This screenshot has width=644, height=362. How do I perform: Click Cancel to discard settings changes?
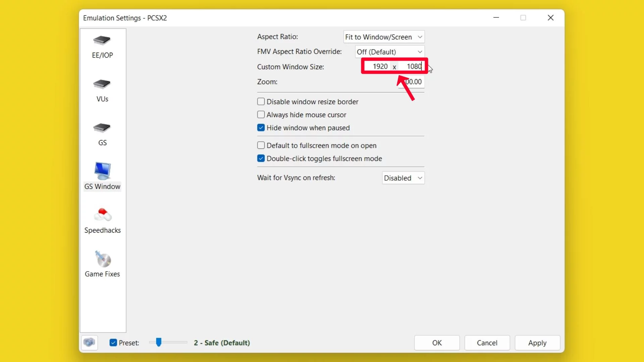click(x=487, y=343)
